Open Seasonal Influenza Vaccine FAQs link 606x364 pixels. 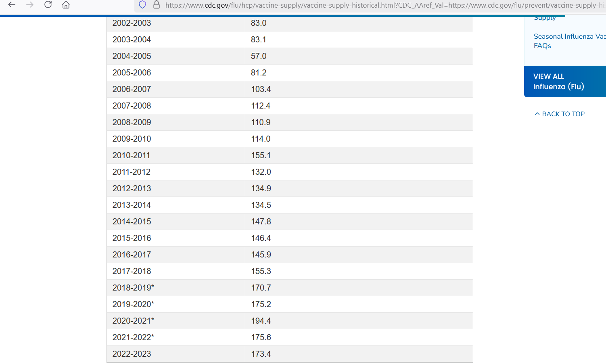click(x=569, y=41)
